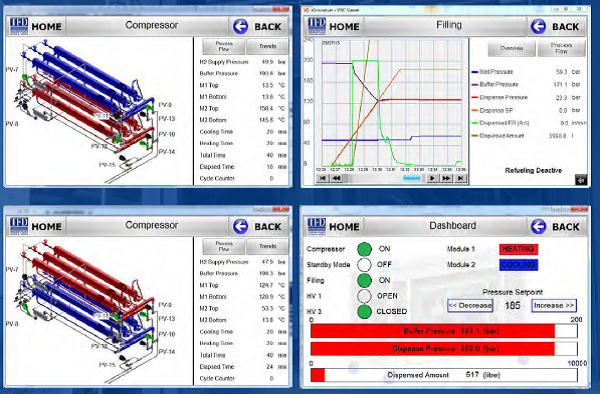Open Process Flow tab in bottom Compressor window
Image resolution: width=600 pixels, height=394 pixels.
[224, 246]
